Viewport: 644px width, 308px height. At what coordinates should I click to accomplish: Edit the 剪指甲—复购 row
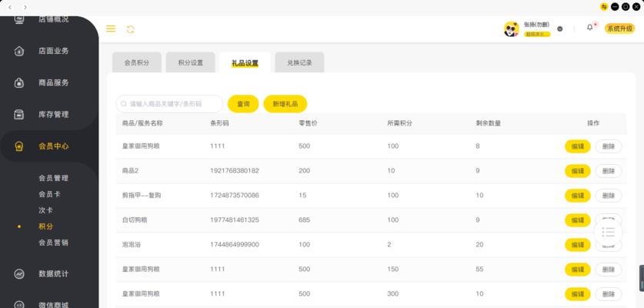tap(578, 196)
